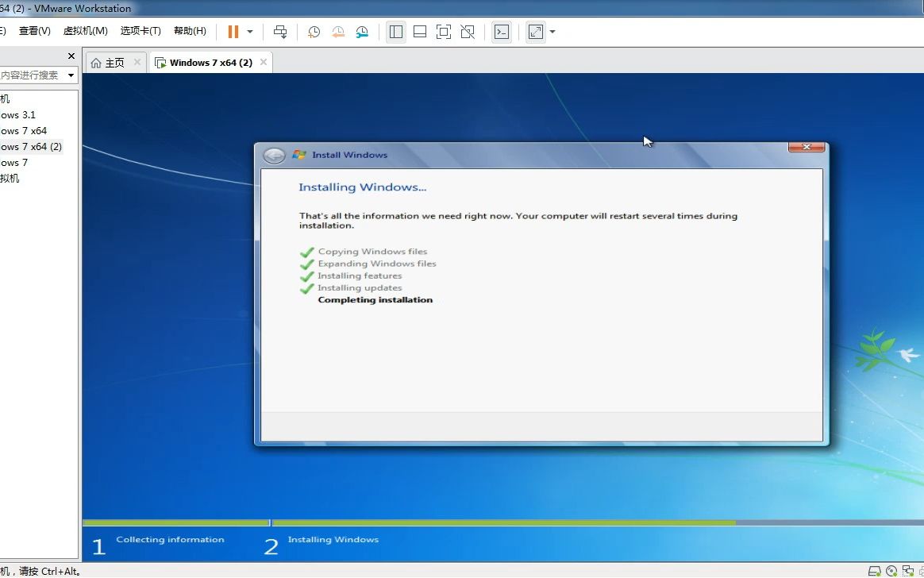Screen dimensions: 924x578
Task: Open the pause button dropdown arrow
Action: 249,32
